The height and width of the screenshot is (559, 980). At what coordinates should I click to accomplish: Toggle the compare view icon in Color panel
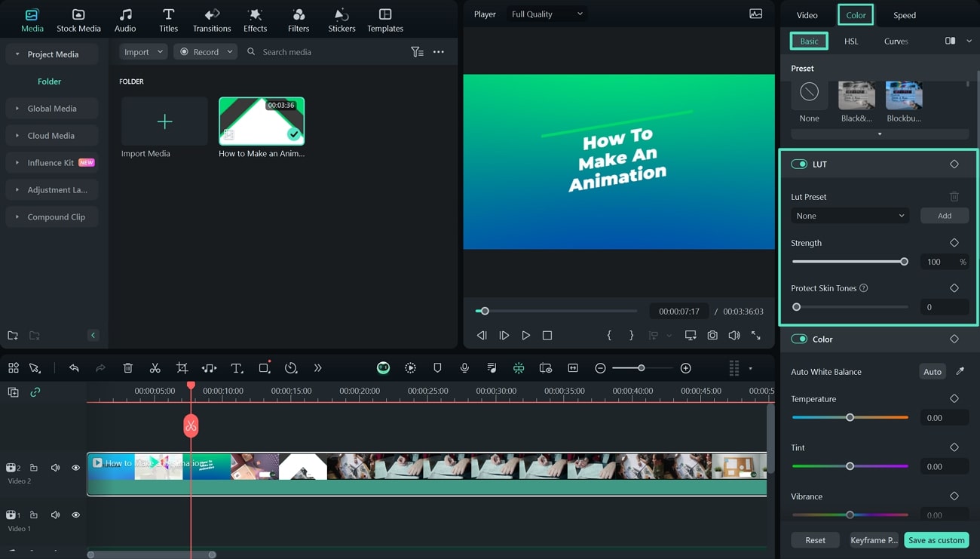950,41
